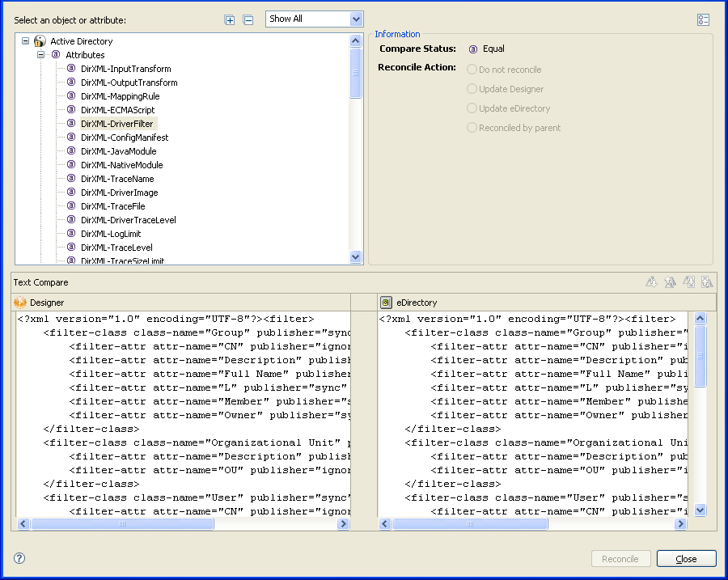
Task: Click Designer pane horizontal scrollbar thumb
Action: [x=122, y=524]
